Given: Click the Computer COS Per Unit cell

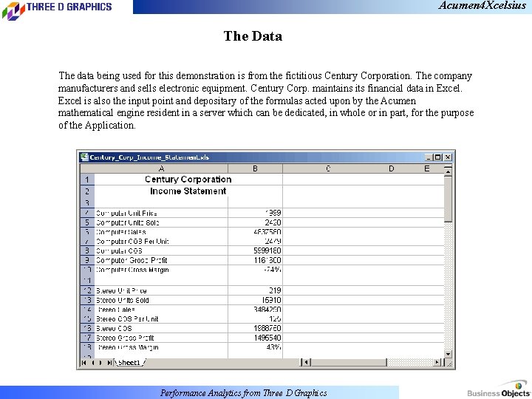Looking at the screenshot, I should tap(161, 242).
